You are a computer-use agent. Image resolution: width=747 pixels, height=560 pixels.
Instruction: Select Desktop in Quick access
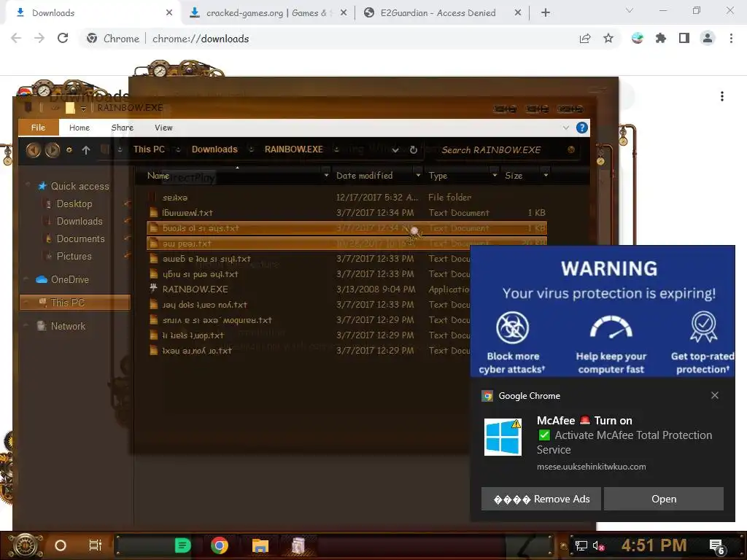click(74, 204)
